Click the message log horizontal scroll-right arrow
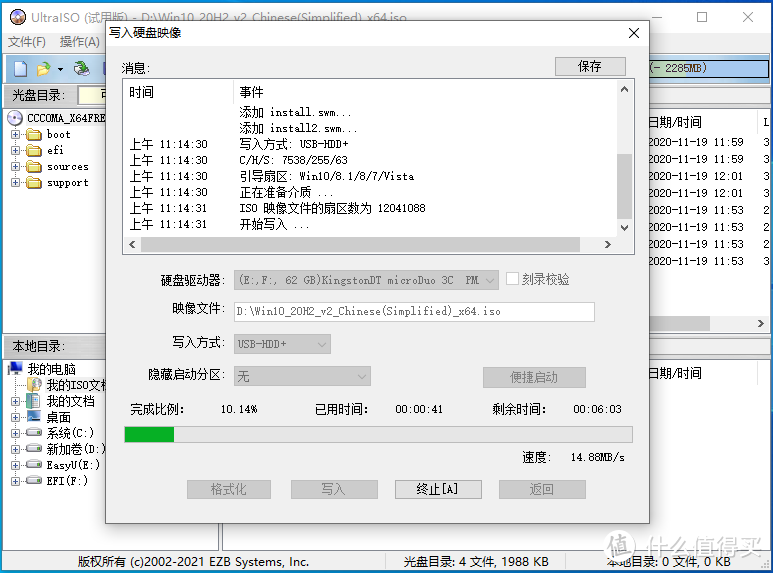 [608, 244]
